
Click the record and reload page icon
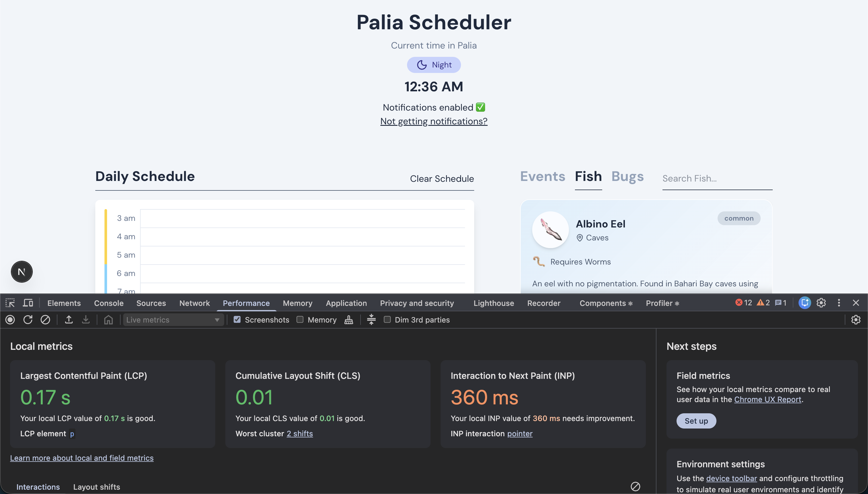(x=28, y=319)
